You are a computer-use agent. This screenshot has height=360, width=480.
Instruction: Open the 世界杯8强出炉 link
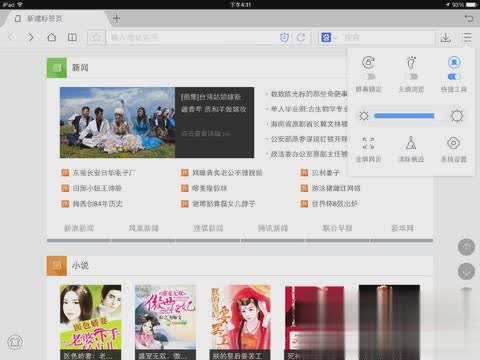coord(335,204)
